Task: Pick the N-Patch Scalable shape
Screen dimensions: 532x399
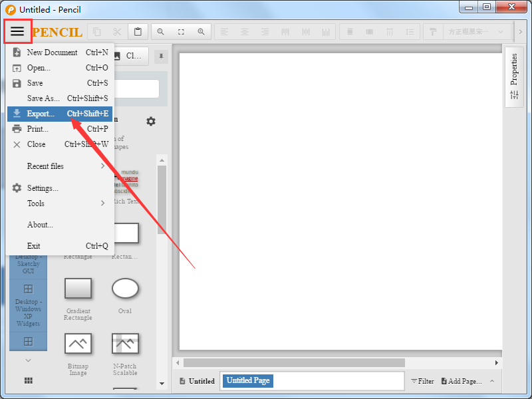Action: [x=125, y=354]
